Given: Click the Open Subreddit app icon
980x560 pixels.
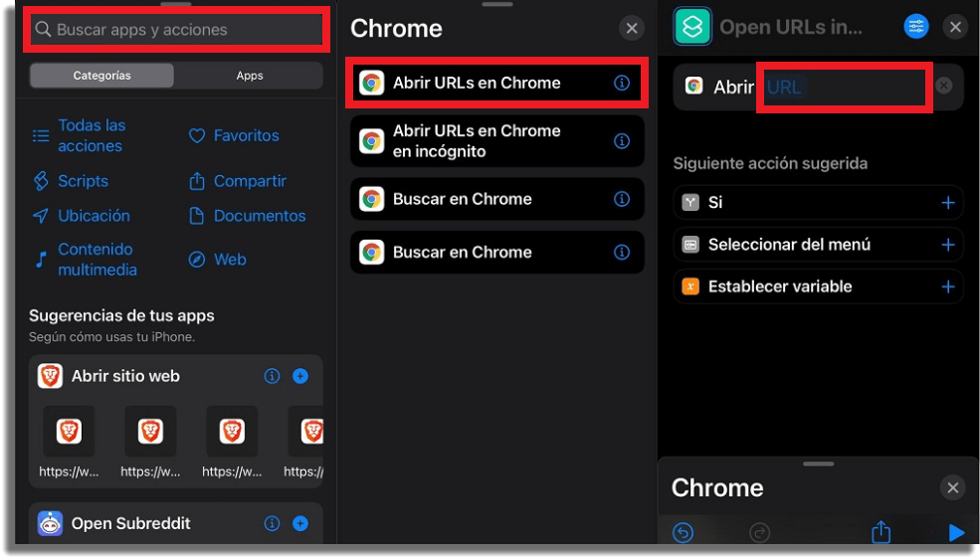Looking at the screenshot, I should pyautogui.click(x=50, y=524).
